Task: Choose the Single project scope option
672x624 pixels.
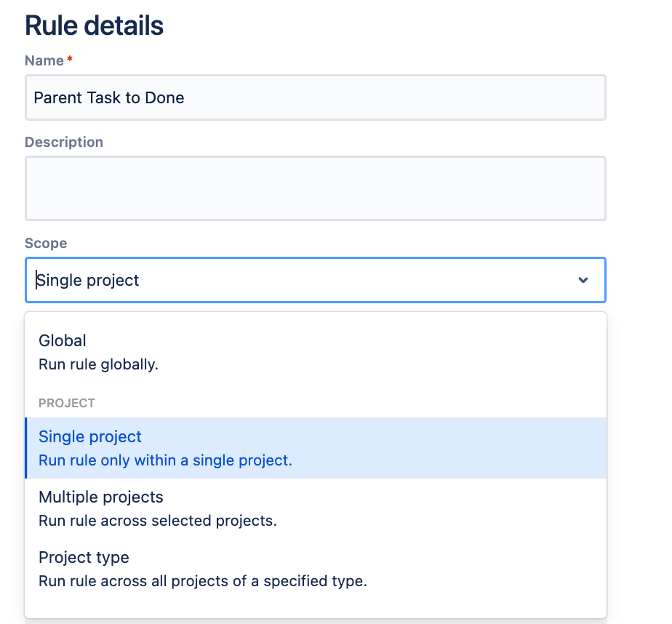Action: pyautogui.click(x=90, y=437)
